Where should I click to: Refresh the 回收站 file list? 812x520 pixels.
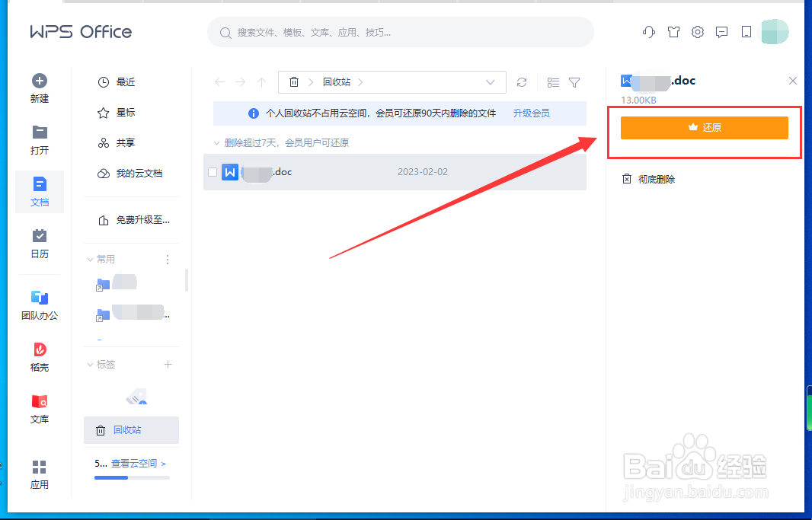523,81
